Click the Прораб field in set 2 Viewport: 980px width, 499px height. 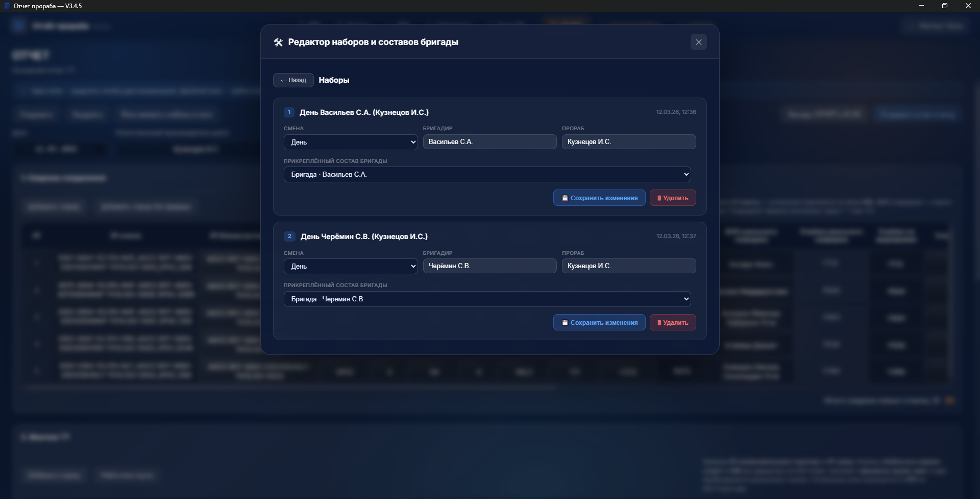coord(628,266)
